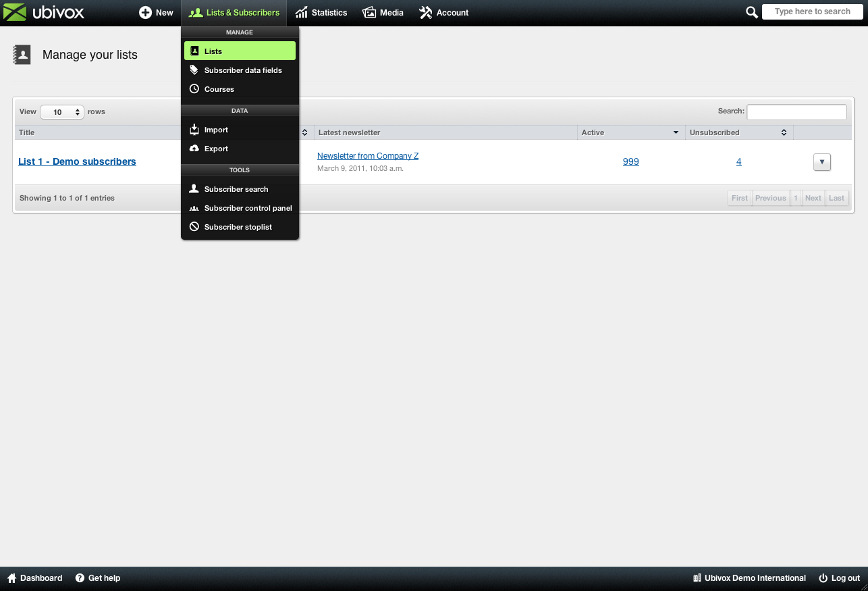This screenshot has width=868, height=591.
Task: Open the Media menu
Action: tap(383, 13)
